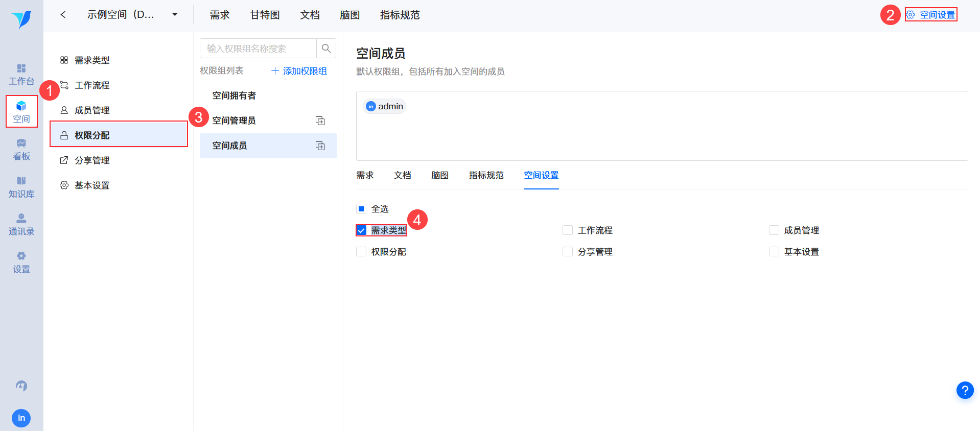The image size is (980, 431).
Task: Click the 空间设置 link at top right
Action: pyautogui.click(x=937, y=15)
